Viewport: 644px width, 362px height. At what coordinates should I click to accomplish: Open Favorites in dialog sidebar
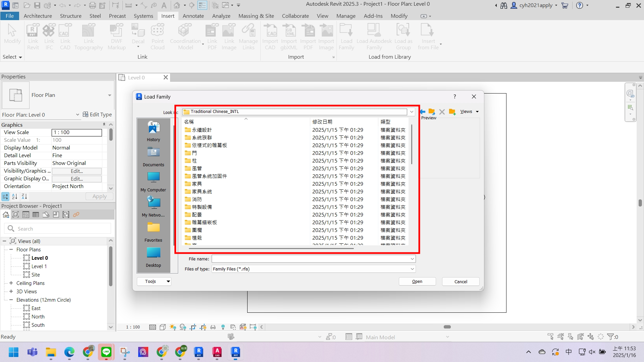[x=153, y=232]
